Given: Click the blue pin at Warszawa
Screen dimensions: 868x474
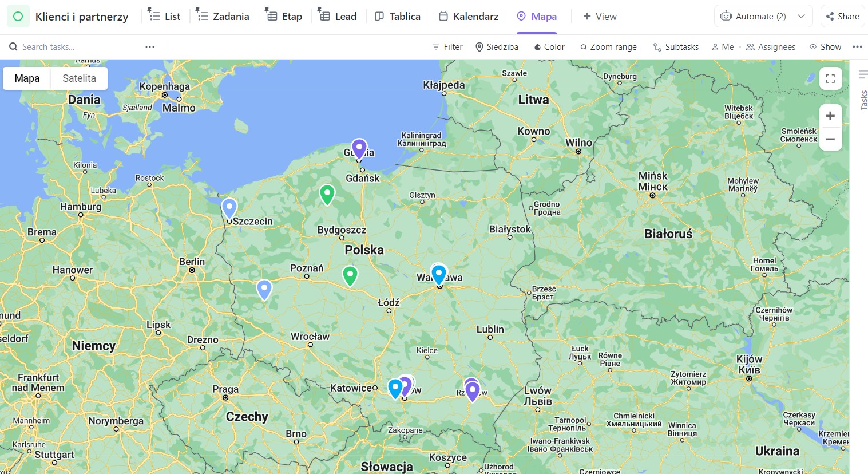Looking at the screenshot, I should pos(439,275).
